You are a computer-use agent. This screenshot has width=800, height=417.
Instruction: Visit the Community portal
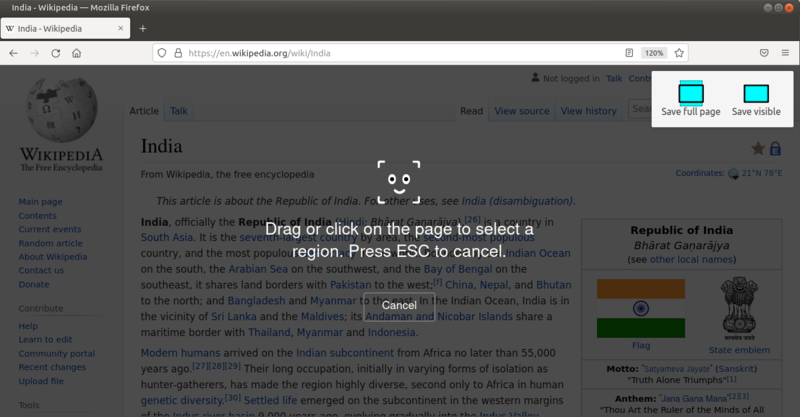[x=57, y=353]
